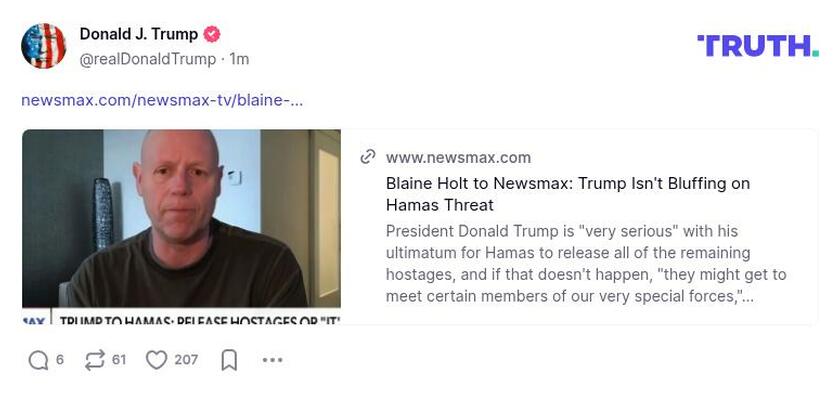This screenshot has width=840, height=406.
Task: Open the newsmax.com/newsmax-tv/blaine link
Action: [x=162, y=100]
